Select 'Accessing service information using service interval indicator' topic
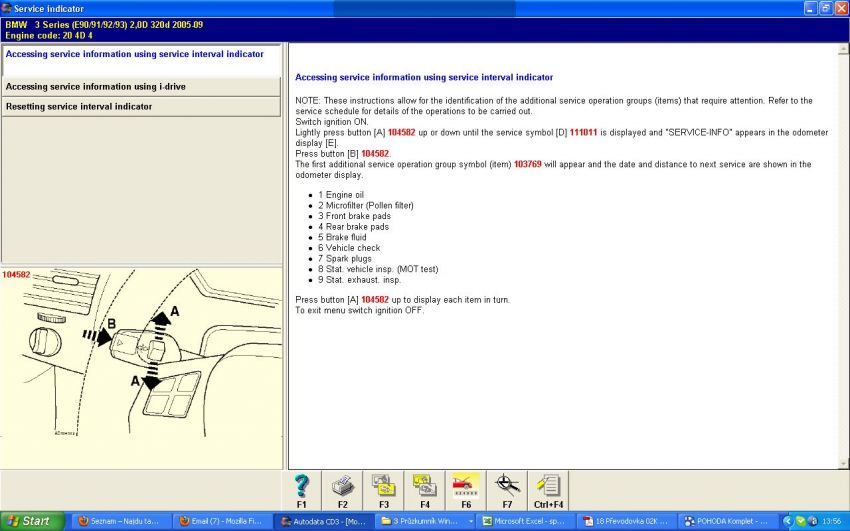The image size is (850, 531). [141, 60]
